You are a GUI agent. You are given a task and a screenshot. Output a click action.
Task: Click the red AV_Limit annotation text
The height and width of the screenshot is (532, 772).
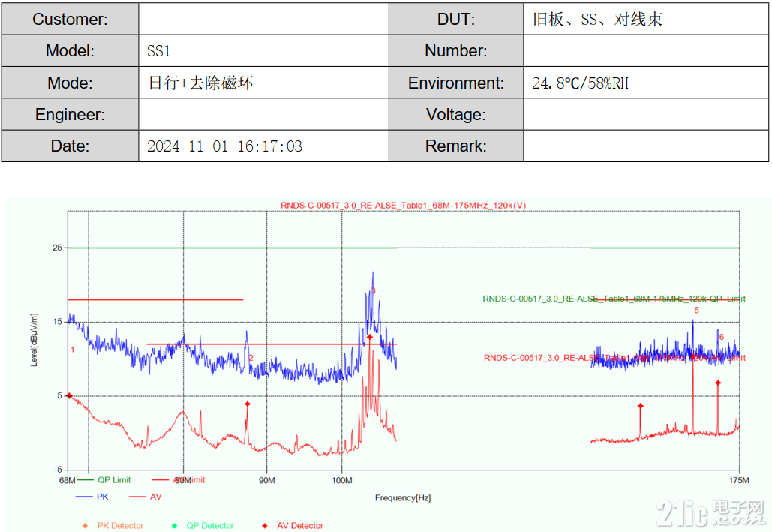click(x=614, y=358)
